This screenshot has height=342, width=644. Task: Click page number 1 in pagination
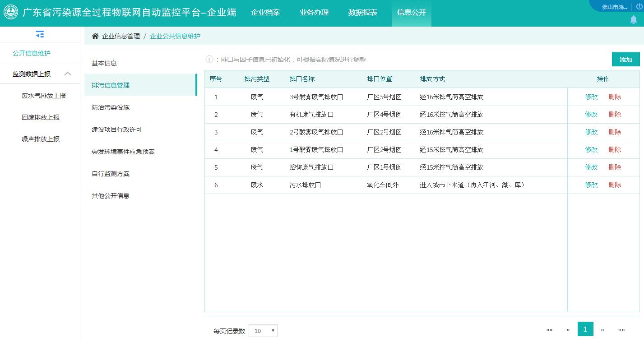tap(585, 329)
